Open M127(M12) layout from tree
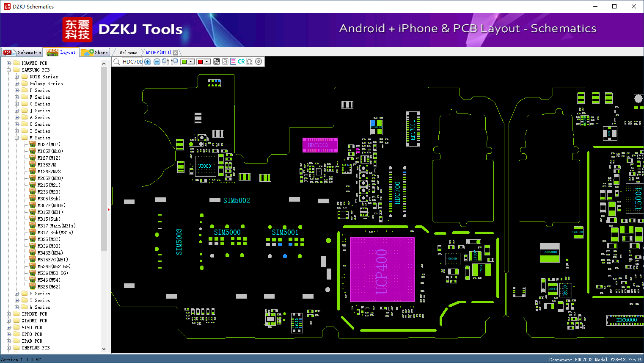The width and height of the screenshot is (644, 363). (49, 158)
